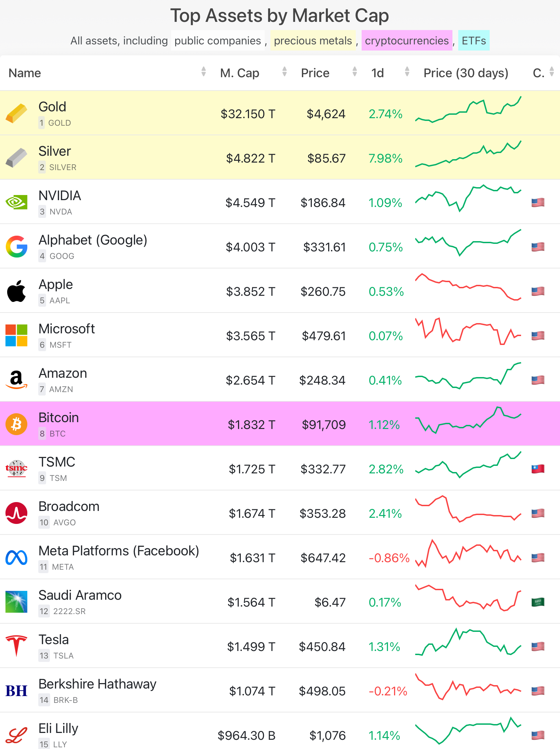The height and width of the screenshot is (749, 560).
Task: Click the GOOG ticker label
Action: pyautogui.click(x=62, y=256)
